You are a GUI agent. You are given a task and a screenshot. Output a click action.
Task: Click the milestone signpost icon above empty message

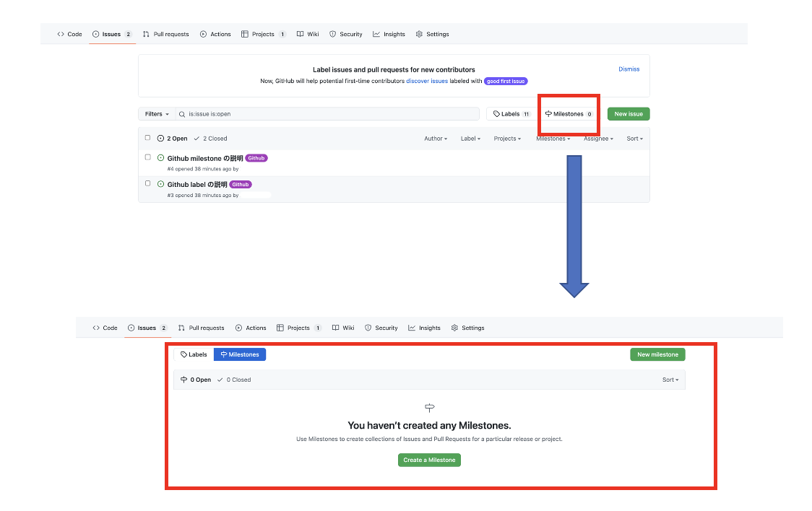pos(429,409)
